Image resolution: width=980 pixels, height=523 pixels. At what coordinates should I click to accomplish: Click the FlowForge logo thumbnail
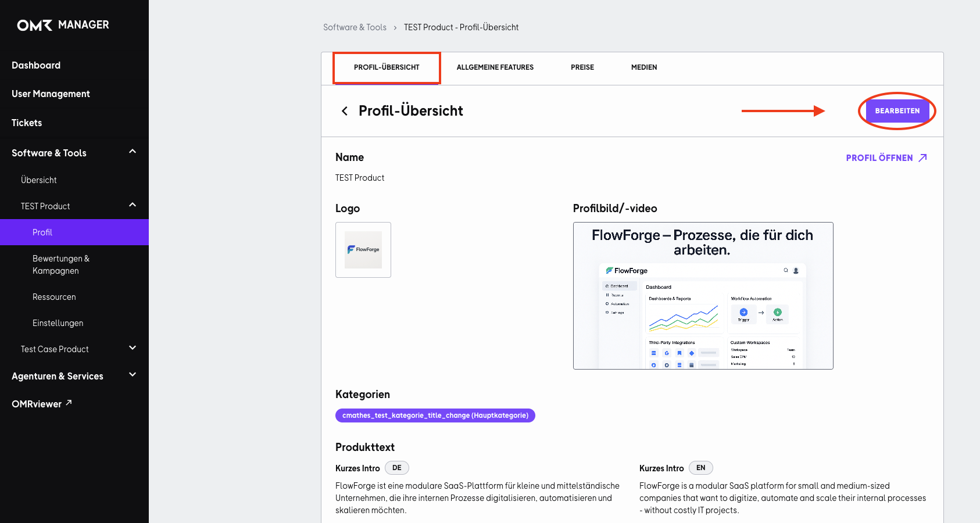(x=363, y=250)
